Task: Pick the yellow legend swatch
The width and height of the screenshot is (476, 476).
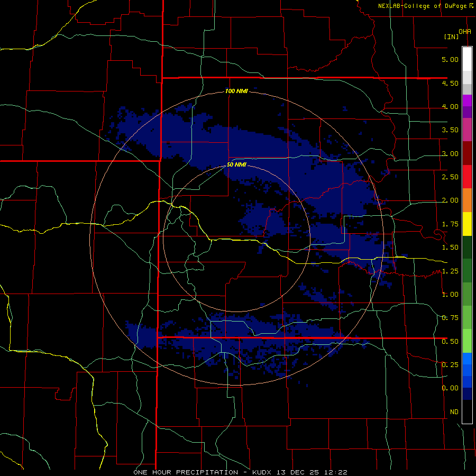Action: coord(467,224)
